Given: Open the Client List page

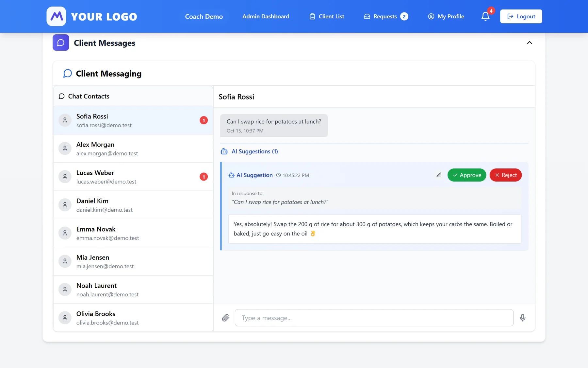Looking at the screenshot, I should 327,16.
